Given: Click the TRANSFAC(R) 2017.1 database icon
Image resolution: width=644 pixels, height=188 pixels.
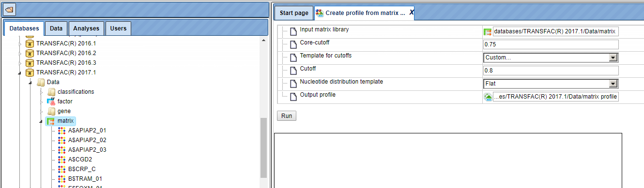Looking at the screenshot, I should click(30, 72).
